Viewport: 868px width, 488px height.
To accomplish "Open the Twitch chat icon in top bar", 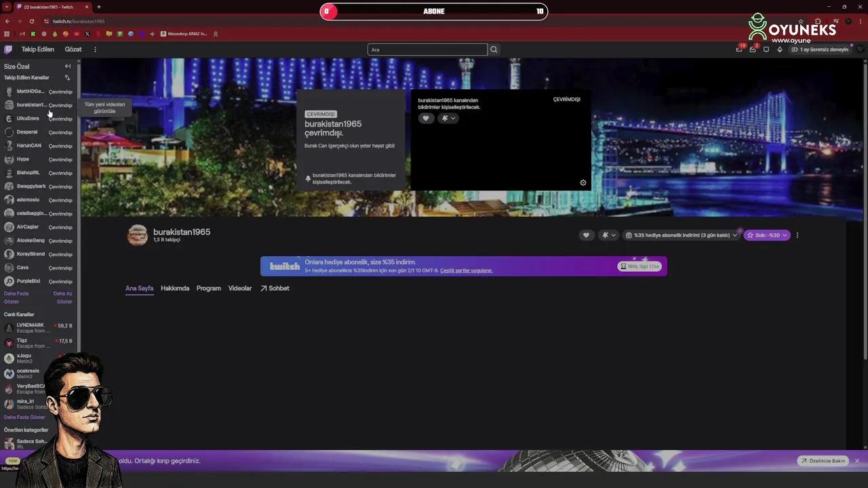I will click(x=766, y=49).
